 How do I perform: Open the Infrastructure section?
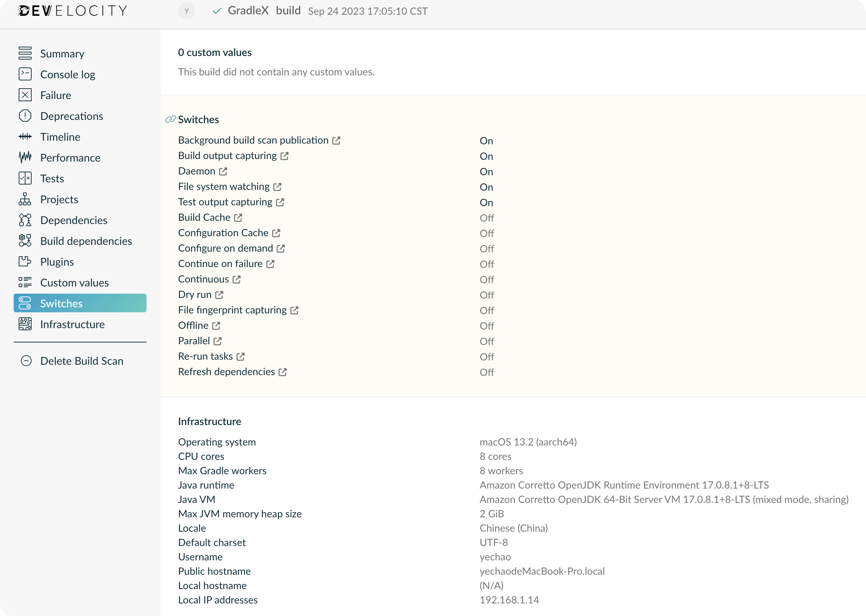pos(72,325)
